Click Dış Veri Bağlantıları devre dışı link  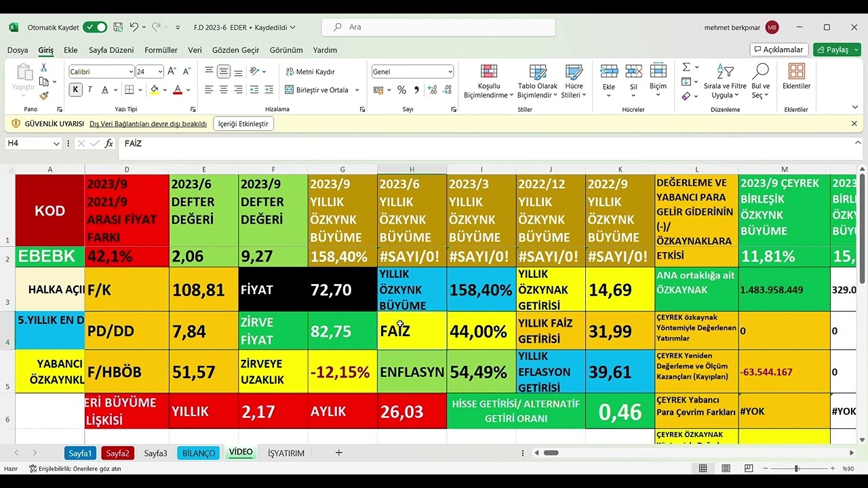pyautogui.click(x=148, y=124)
